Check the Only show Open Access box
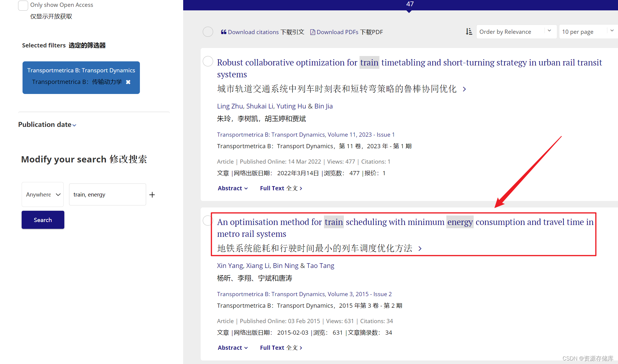 (23, 5)
